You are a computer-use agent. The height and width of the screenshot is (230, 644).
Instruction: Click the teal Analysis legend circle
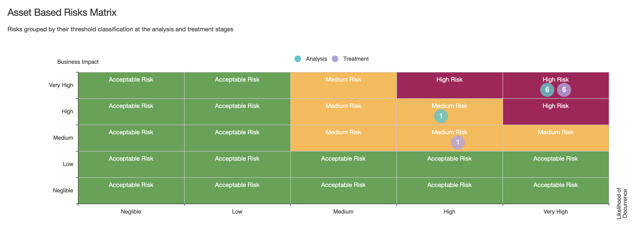coord(298,59)
